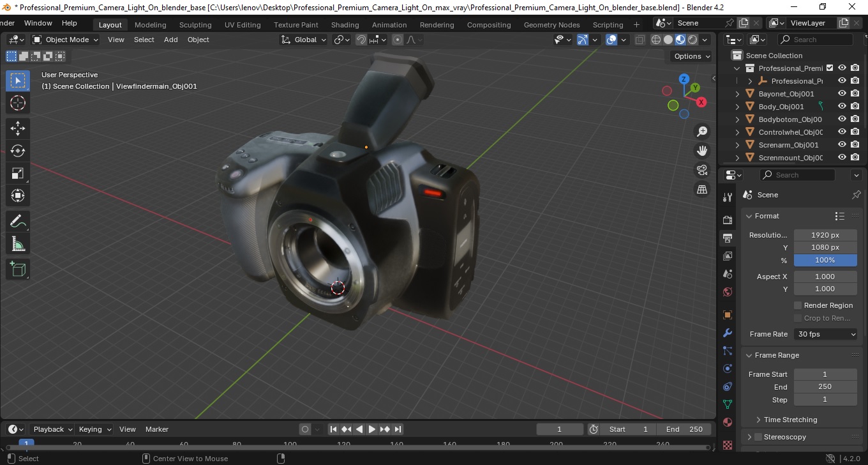This screenshot has width=868, height=465.
Task: Open the Tool properties tab
Action: point(728,197)
